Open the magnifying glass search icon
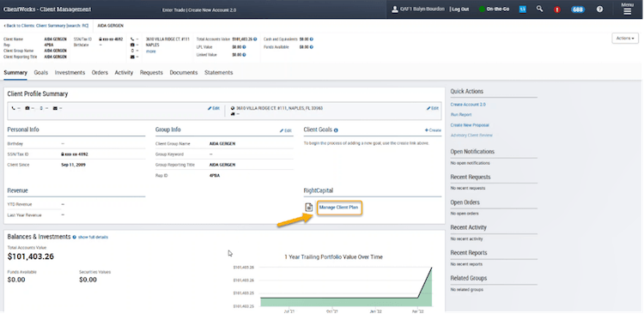Screen dimensions: 644x314 [540, 9]
